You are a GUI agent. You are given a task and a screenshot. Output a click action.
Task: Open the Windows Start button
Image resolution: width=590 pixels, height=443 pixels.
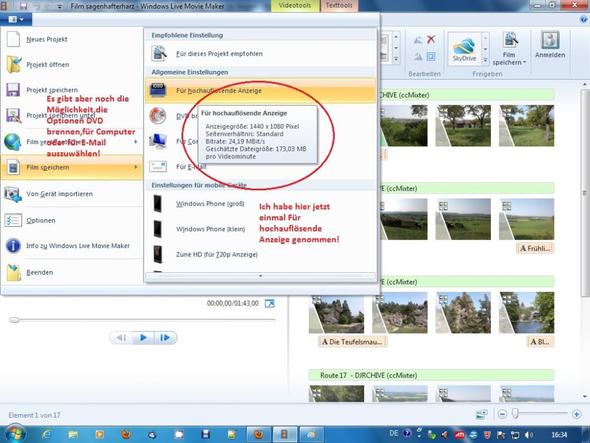pos(15,434)
